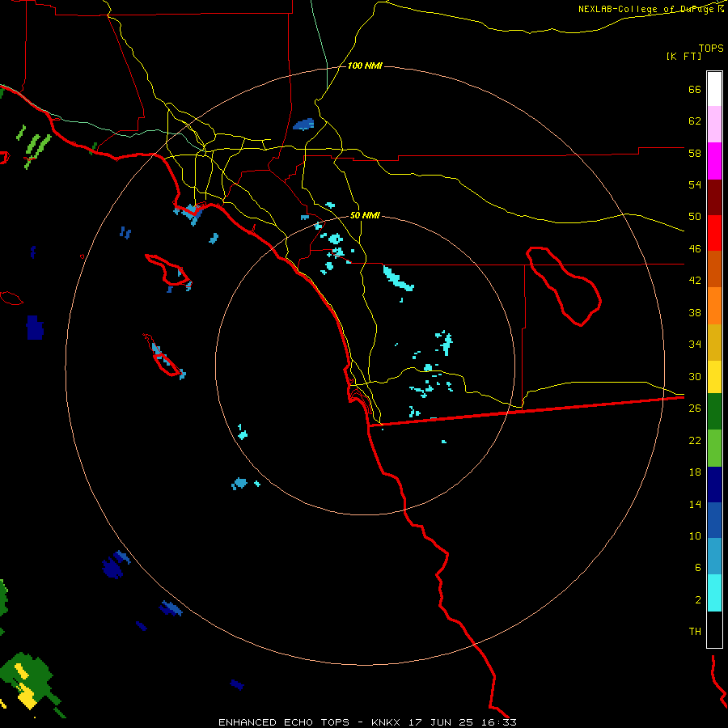Click the elongated cyan echo east of the coast
Viewport: 728px width, 728px height.
(x=398, y=278)
